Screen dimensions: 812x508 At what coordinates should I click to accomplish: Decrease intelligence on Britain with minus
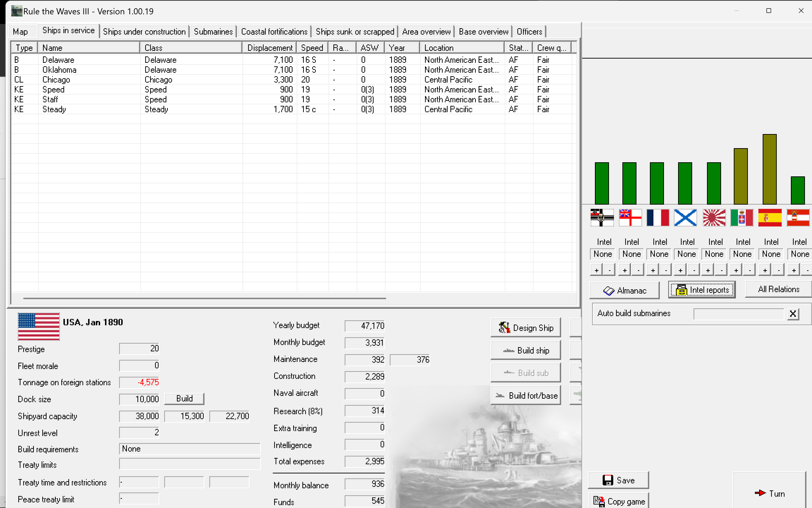pos(638,270)
